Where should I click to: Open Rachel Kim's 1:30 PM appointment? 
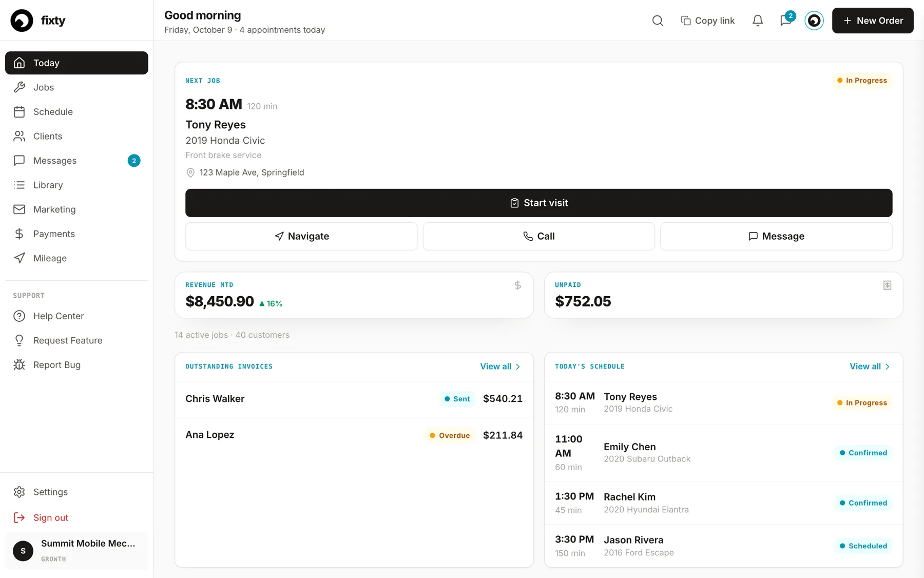[723, 503]
